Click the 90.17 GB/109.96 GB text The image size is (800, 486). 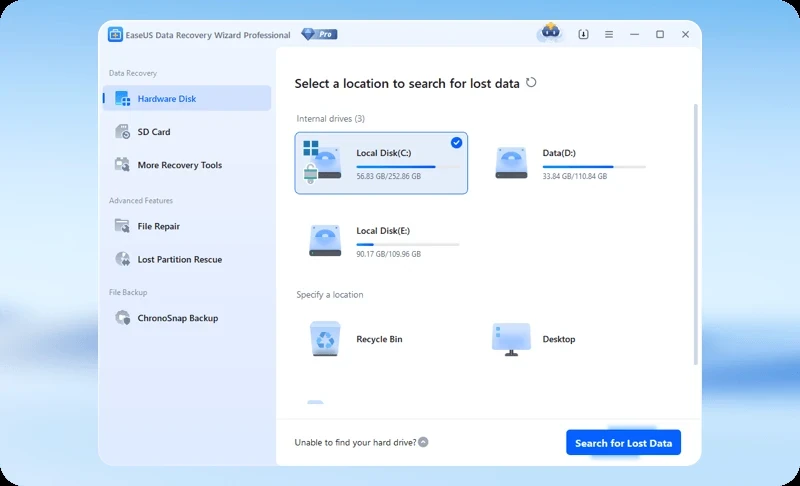coord(389,254)
